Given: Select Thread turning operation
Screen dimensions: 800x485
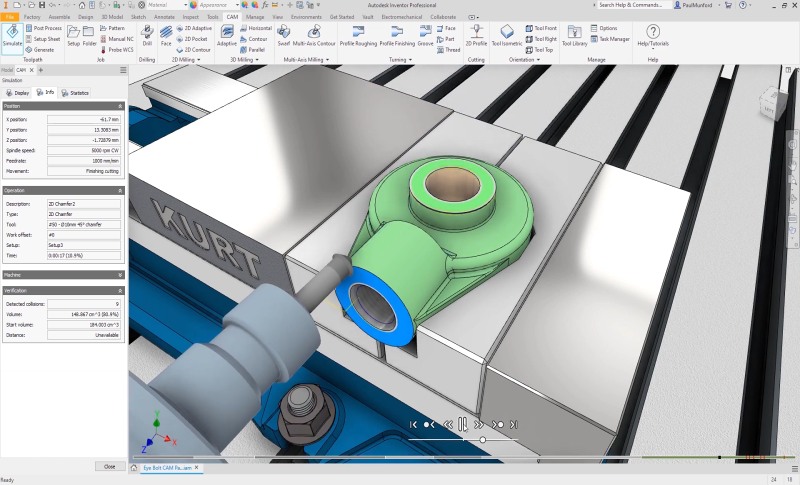Looking at the screenshot, I should click(448, 49).
